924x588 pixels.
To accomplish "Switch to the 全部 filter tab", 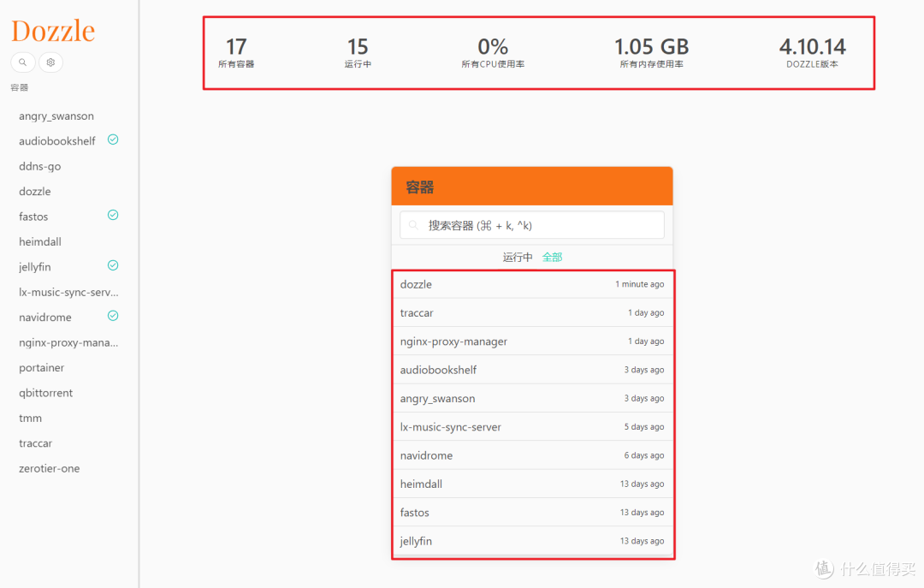I will (x=553, y=256).
